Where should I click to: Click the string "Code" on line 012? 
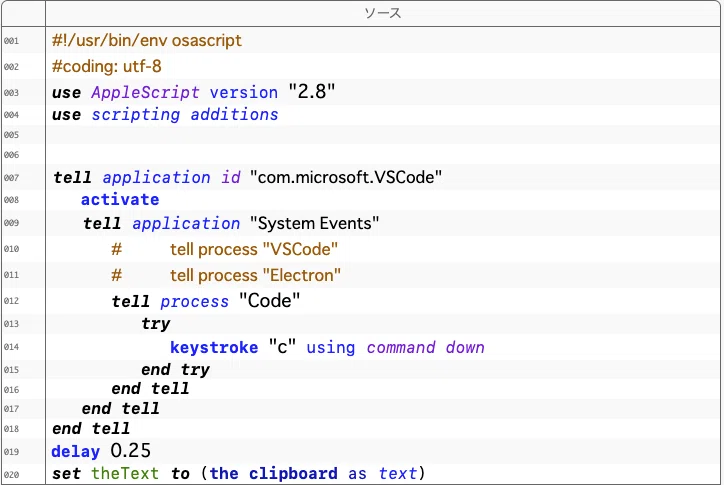click(x=270, y=301)
